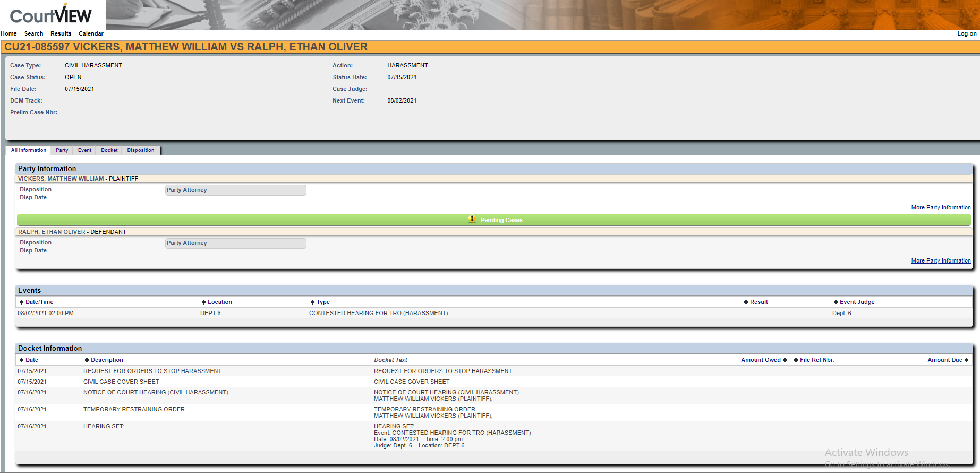Sort docket by Amount Due arrows
Image resolution: width=980 pixels, height=473 pixels.
pyautogui.click(x=966, y=360)
